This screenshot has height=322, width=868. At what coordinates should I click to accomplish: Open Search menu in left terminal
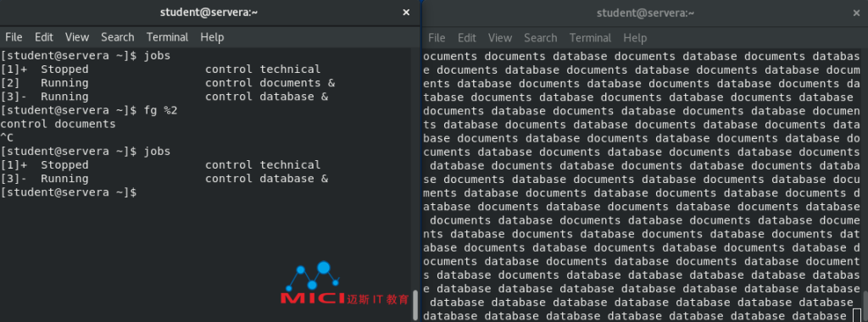pyautogui.click(x=117, y=37)
